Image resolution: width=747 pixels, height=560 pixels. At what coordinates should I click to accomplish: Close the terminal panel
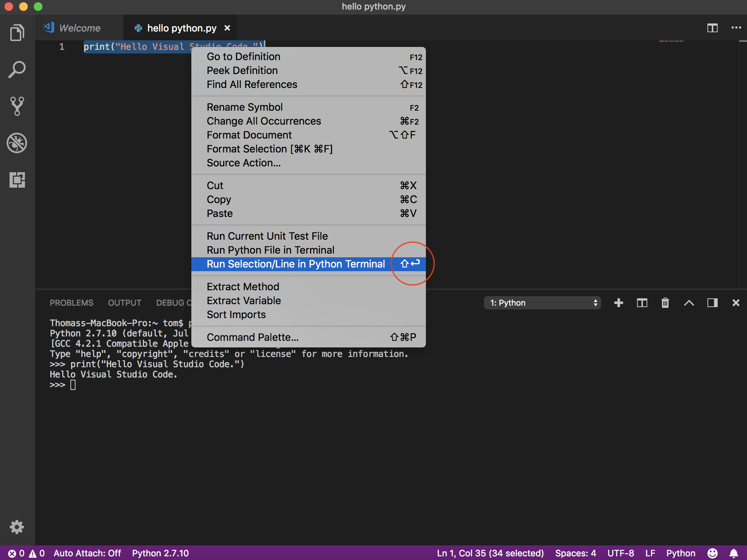[x=736, y=303]
